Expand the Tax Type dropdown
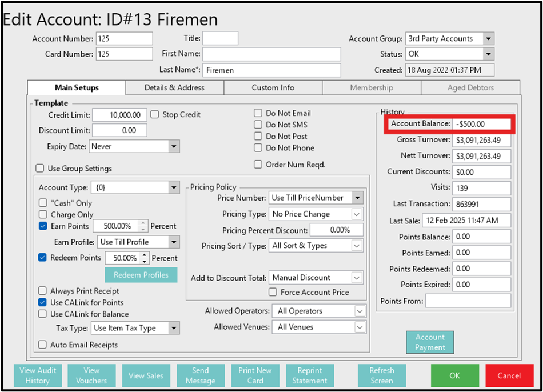Image resolution: width=543 pixels, height=392 pixels. 174,328
